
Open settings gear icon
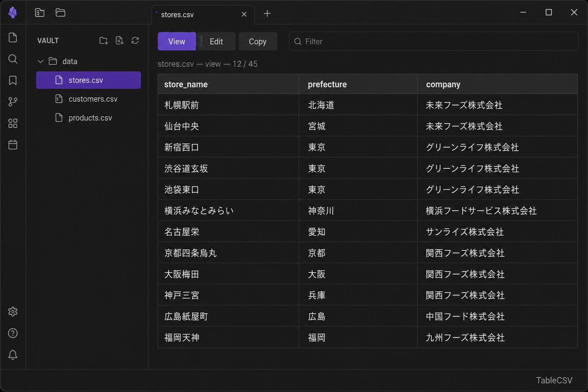(x=13, y=312)
